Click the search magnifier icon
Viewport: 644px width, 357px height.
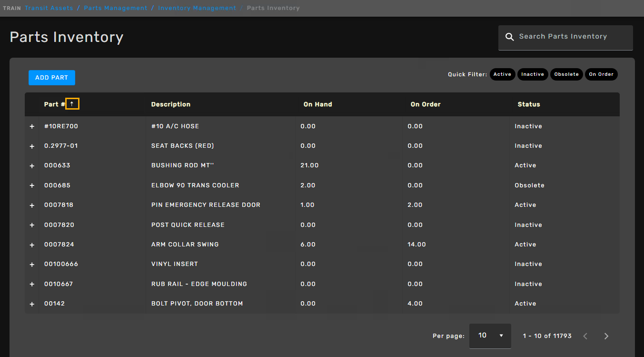click(x=509, y=37)
